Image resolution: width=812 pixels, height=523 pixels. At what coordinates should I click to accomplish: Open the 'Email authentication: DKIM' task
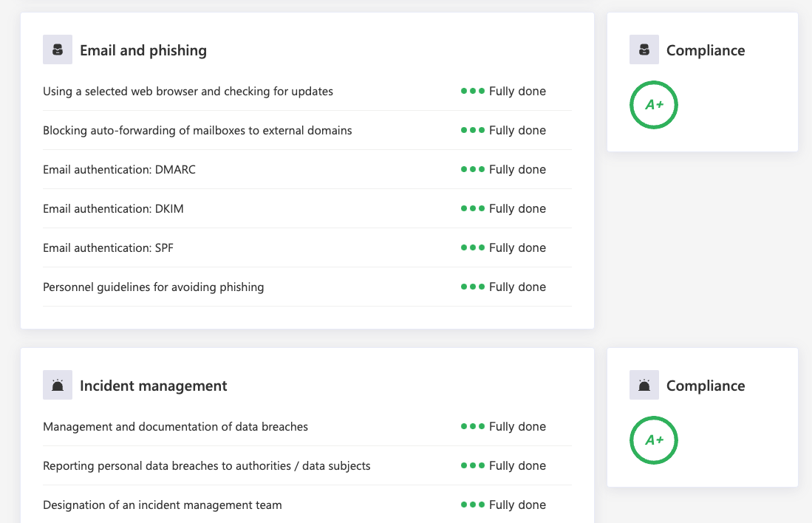[113, 208]
